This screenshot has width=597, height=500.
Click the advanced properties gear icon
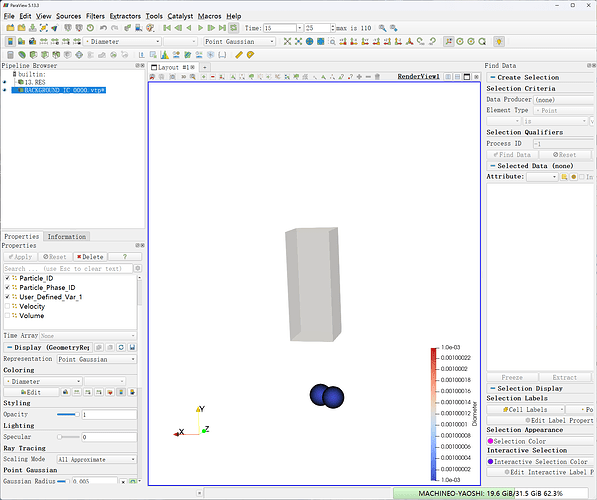tap(138, 268)
